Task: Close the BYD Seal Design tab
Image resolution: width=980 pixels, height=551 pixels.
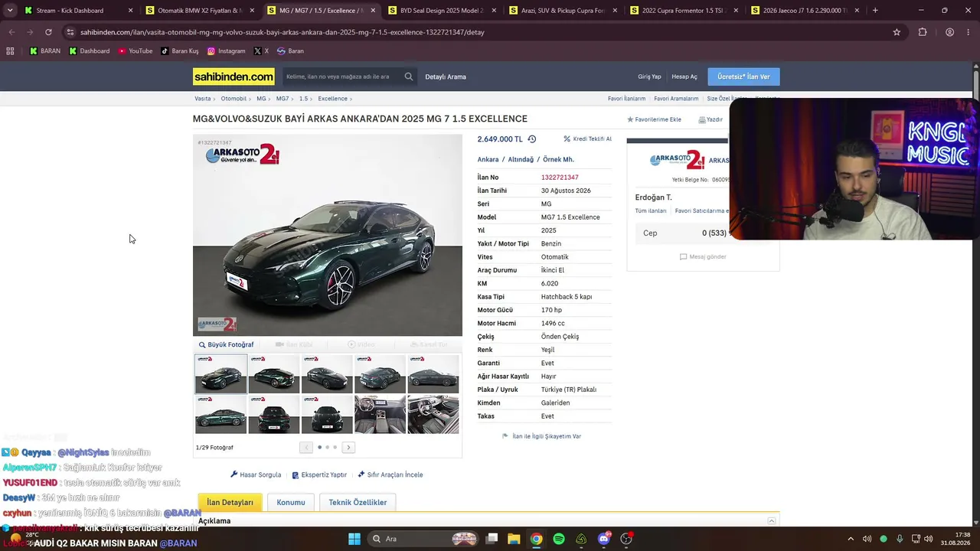Action: click(x=494, y=11)
